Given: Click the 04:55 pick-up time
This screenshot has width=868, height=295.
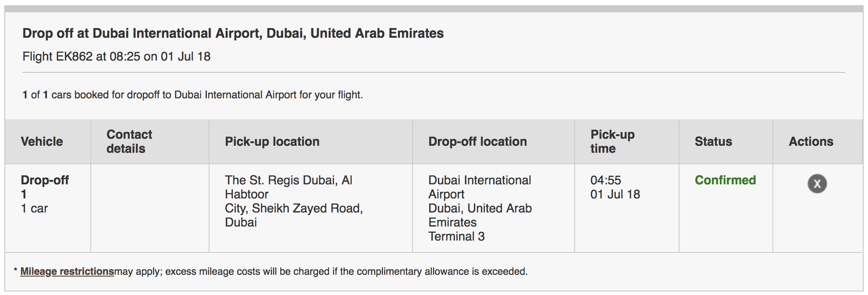Looking at the screenshot, I should (605, 180).
